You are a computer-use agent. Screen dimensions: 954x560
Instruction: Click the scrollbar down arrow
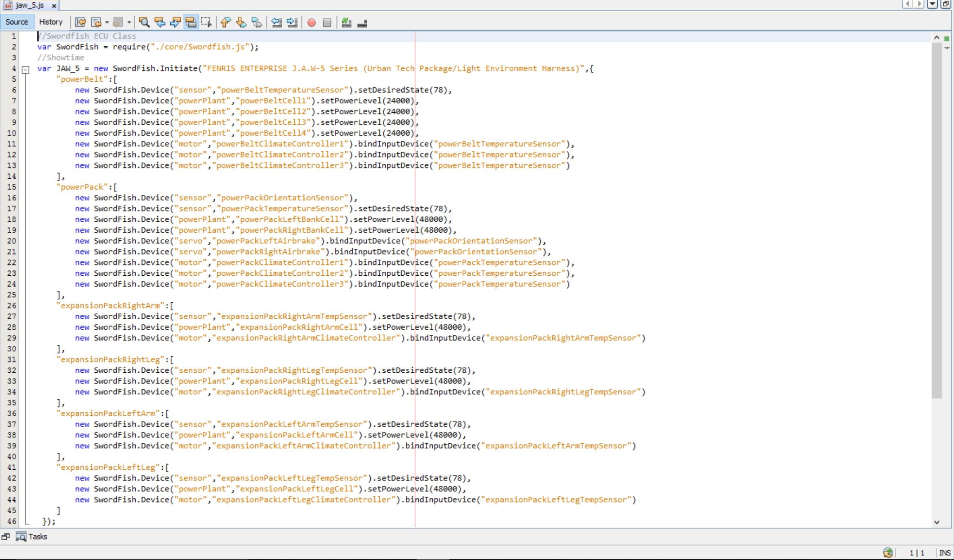click(936, 522)
